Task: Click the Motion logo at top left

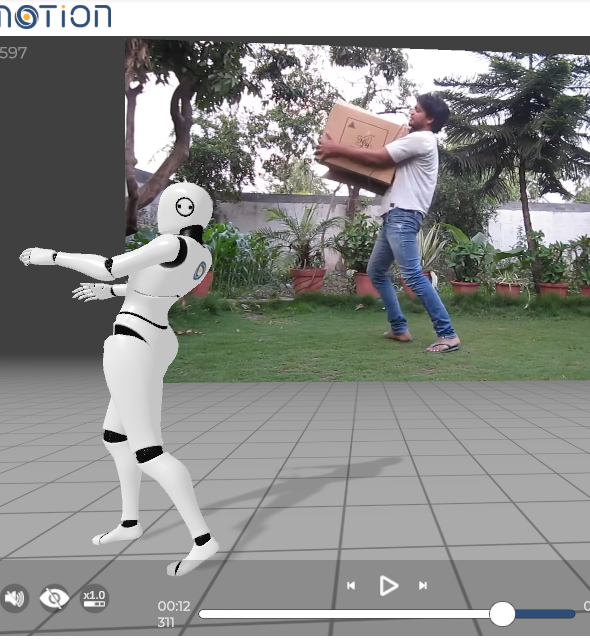Action: point(55,16)
